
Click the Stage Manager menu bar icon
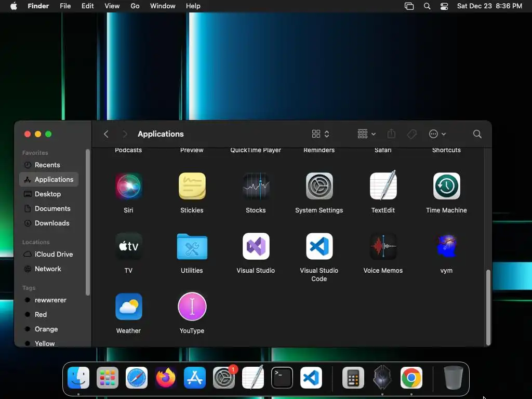pyautogui.click(x=409, y=6)
